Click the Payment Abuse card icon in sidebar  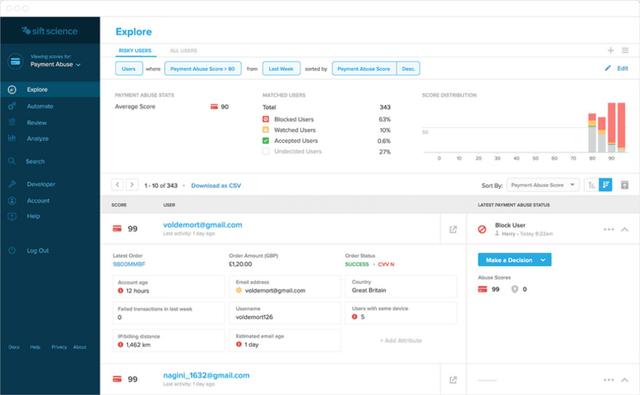pyautogui.click(x=16, y=61)
